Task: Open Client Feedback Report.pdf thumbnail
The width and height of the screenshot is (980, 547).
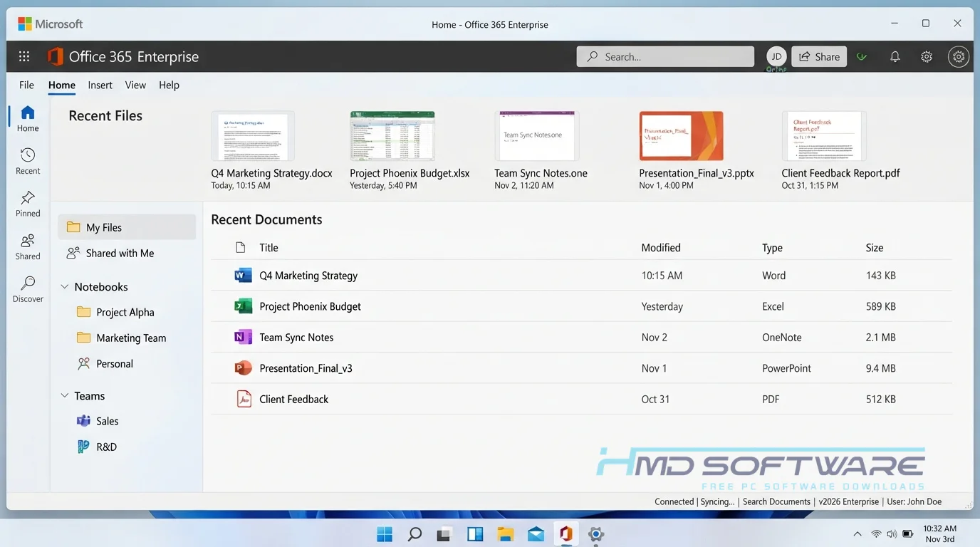Action: click(x=824, y=136)
